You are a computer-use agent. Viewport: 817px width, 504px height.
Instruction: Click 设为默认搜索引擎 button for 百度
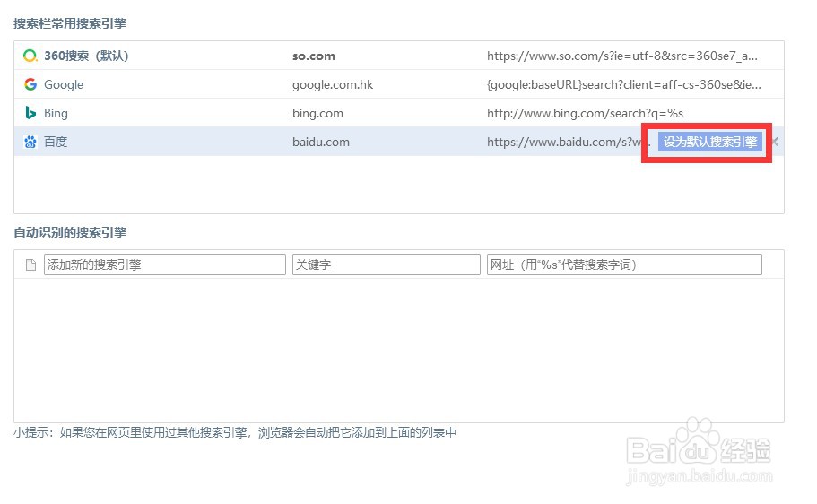point(709,141)
